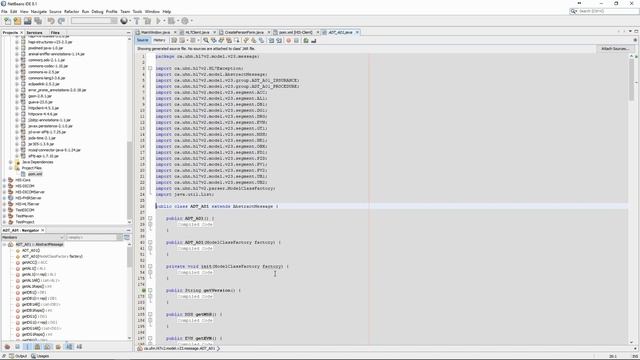Switch to the Services tab

click(x=34, y=32)
